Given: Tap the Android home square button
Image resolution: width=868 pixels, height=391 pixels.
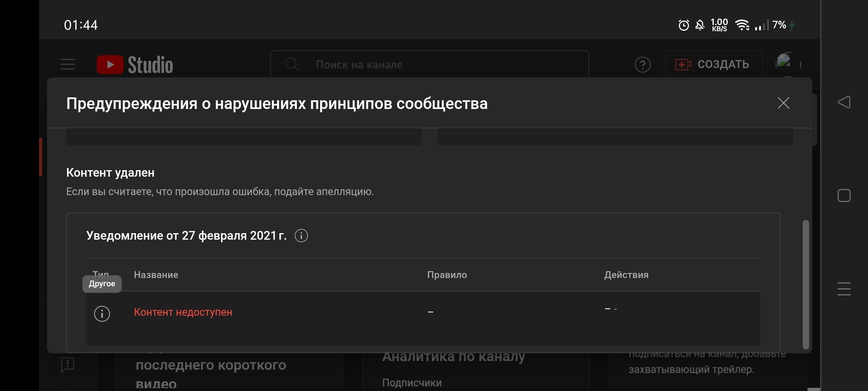Looking at the screenshot, I should click(x=844, y=196).
